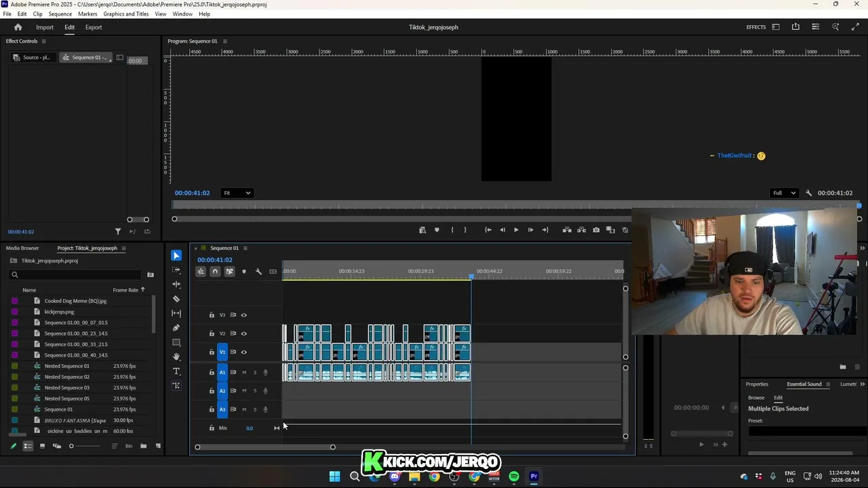
Task: Click the Frame Rate column header
Action: coord(125,290)
